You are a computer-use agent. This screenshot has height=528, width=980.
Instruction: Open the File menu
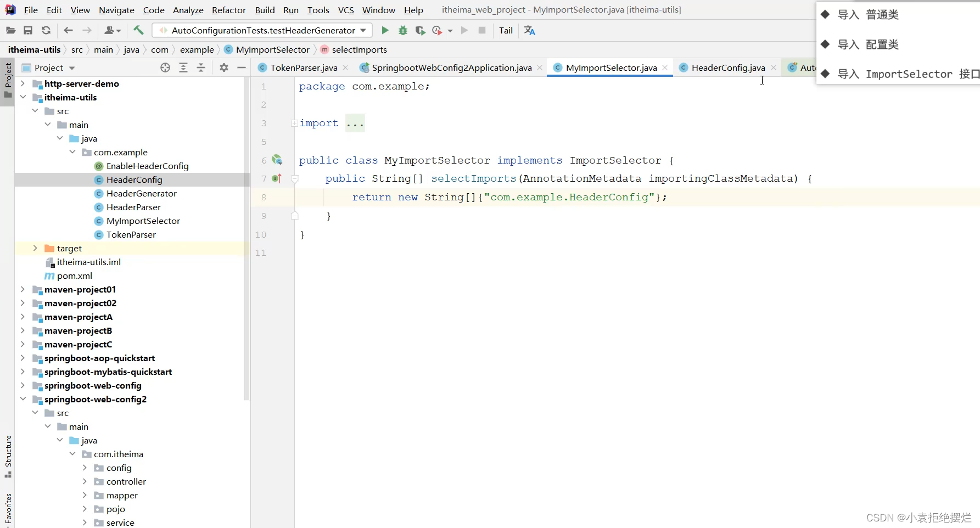(x=31, y=10)
